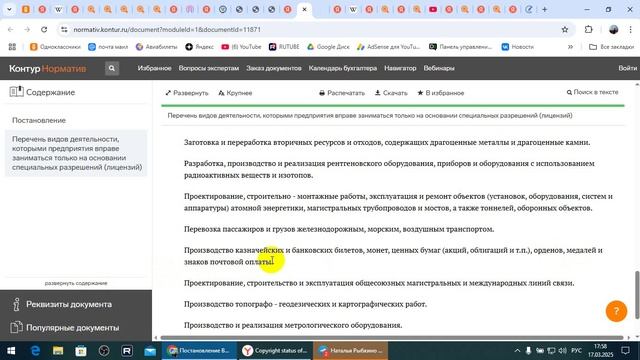Screen dimensions: 640x360
Task: Open the Яндекс bookmark
Action: pos(199,47)
